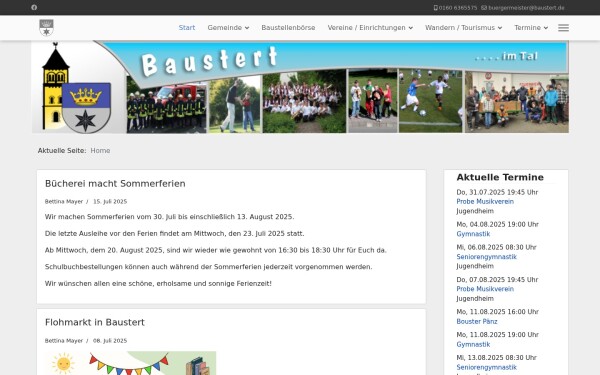Open Gymnastik event on 11.08.2025

click(x=473, y=344)
